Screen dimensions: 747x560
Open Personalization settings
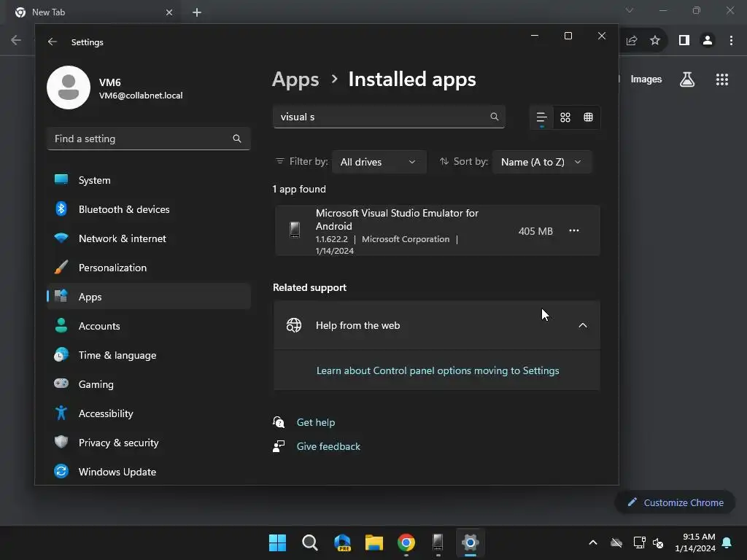click(149, 268)
